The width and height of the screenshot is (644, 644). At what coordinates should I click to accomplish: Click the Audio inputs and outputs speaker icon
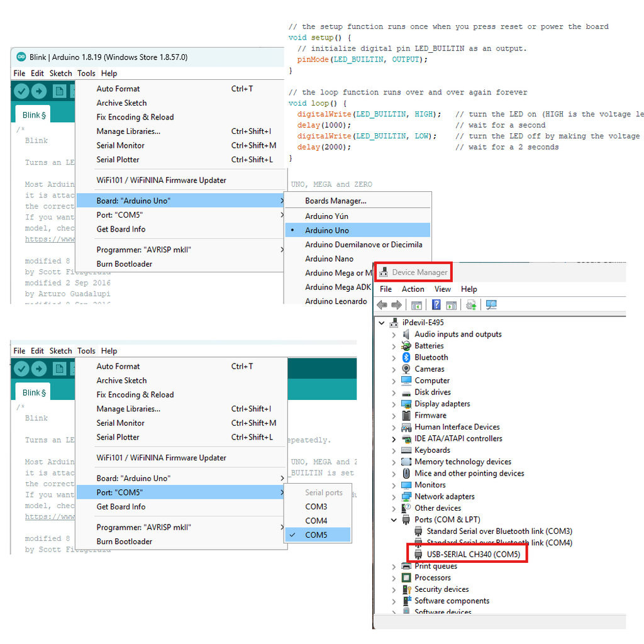click(406, 335)
